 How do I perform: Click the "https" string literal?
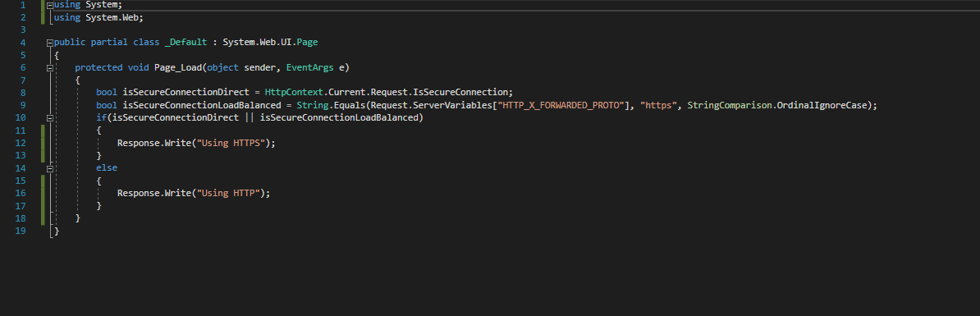[659, 105]
